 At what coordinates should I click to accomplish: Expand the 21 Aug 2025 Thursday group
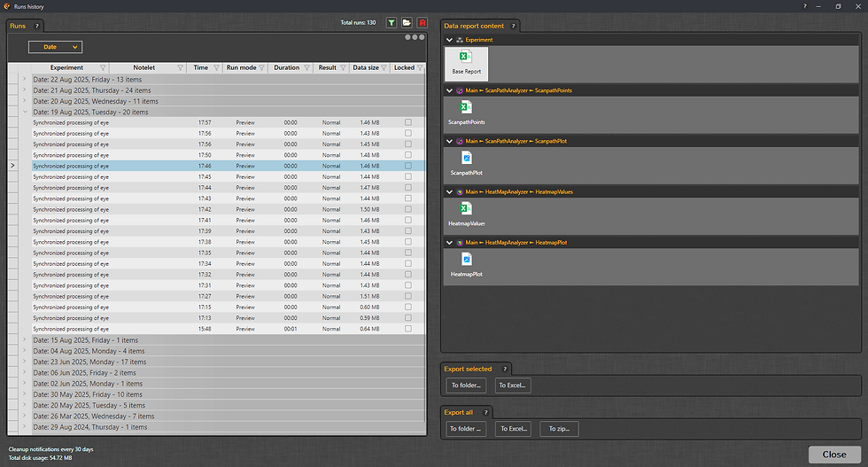[x=25, y=90]
